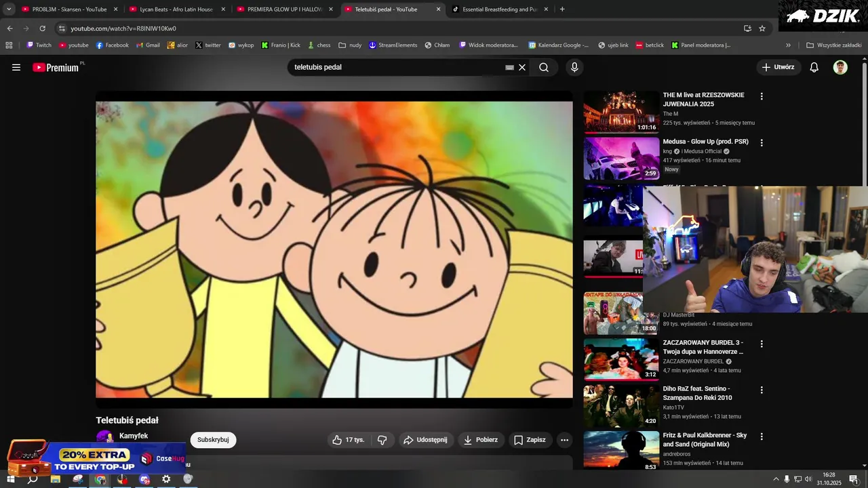The width and height of the screenshot is (868, 488).
Task: Open the Gmail bookmark
Action: (148, 45)
